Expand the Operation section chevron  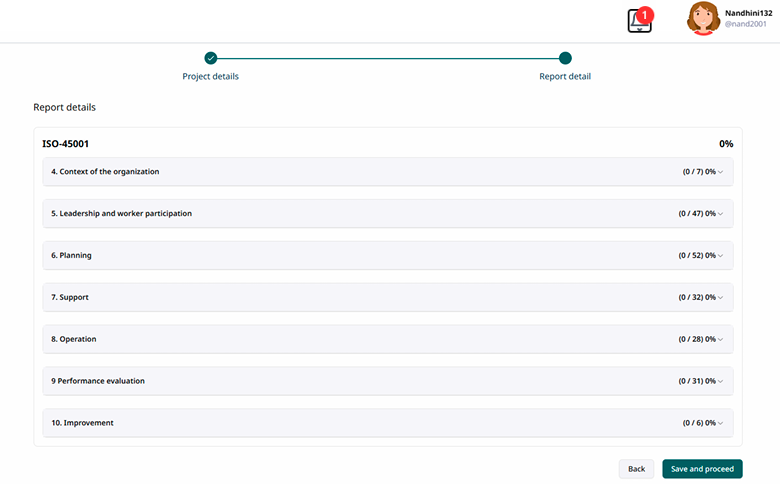tap(720, 340)
